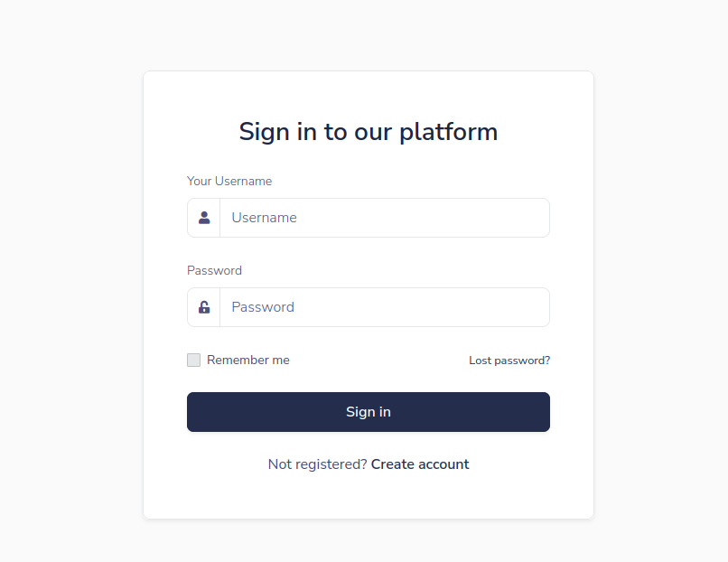
Task: Submit the login form via Sign in
Action: tap(369, 412)
